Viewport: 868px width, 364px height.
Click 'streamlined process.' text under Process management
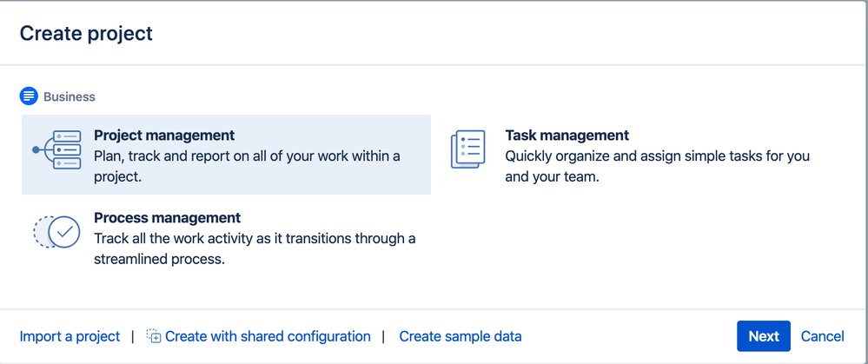click(159, 259)
